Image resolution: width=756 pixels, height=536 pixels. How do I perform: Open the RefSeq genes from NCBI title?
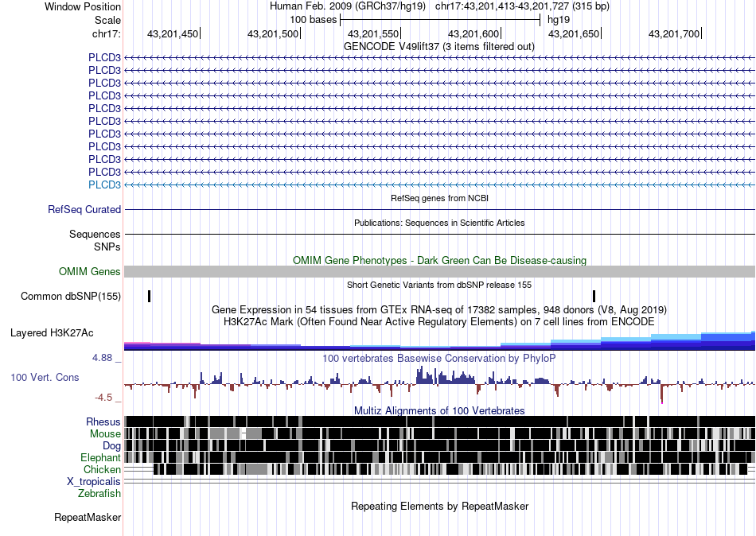click(x=440, y=198)
